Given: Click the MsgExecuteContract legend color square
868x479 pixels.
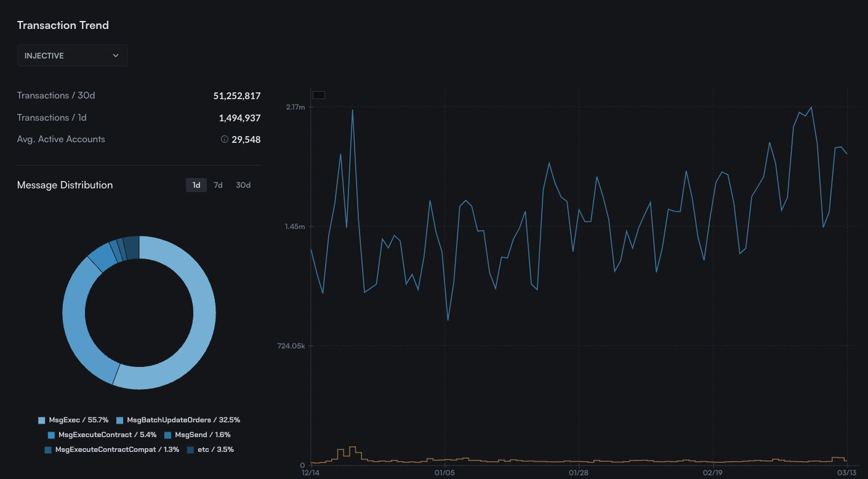Looking at the screenshot, I should [51, 435].
